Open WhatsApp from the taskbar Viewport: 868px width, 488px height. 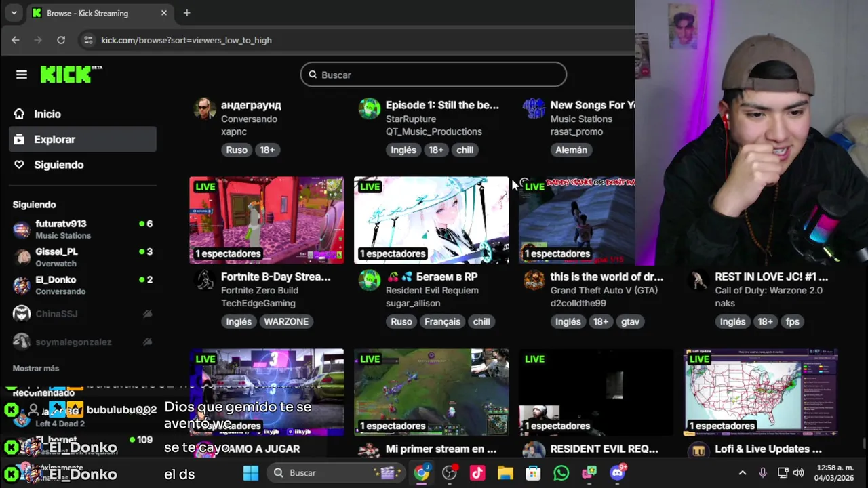[x=561, y=473]
